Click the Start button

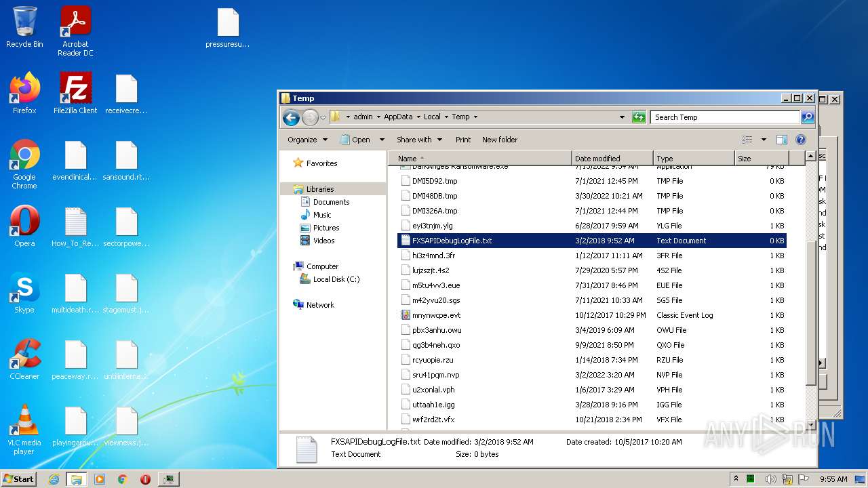tap(19, 479)
